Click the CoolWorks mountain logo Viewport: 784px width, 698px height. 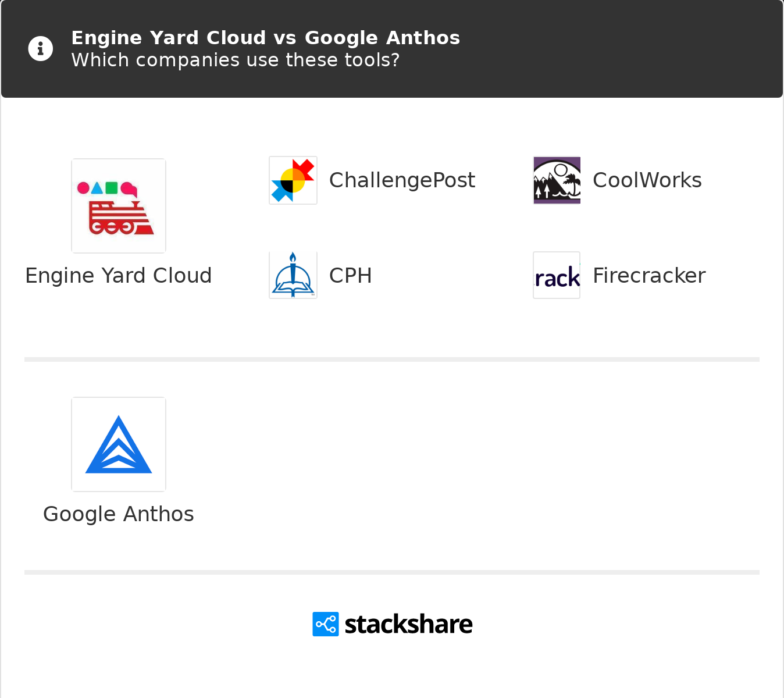point(557,180)
